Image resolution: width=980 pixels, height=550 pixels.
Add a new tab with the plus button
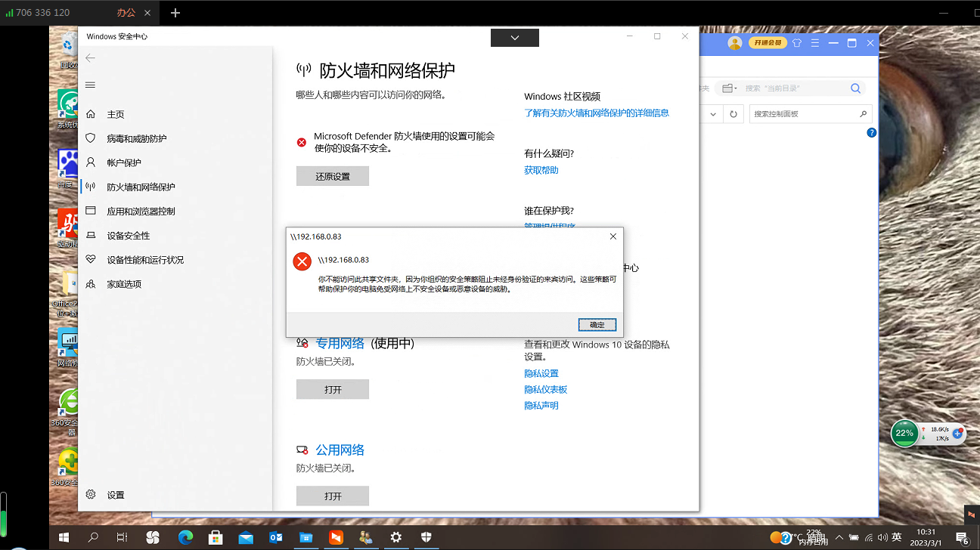pos(175,13)
